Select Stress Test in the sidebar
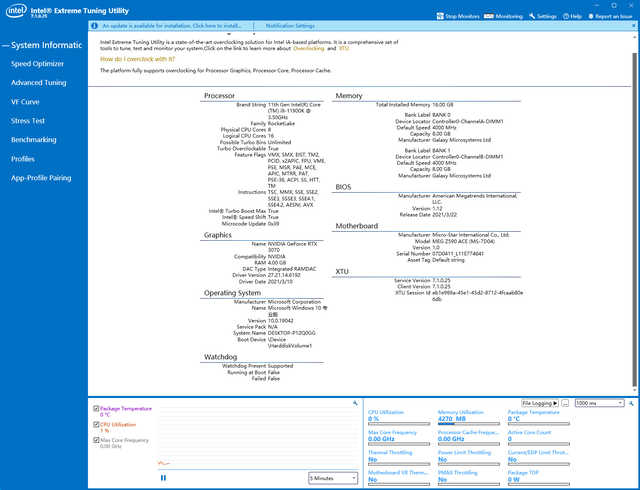640x490 pixels. pos(28,121)
